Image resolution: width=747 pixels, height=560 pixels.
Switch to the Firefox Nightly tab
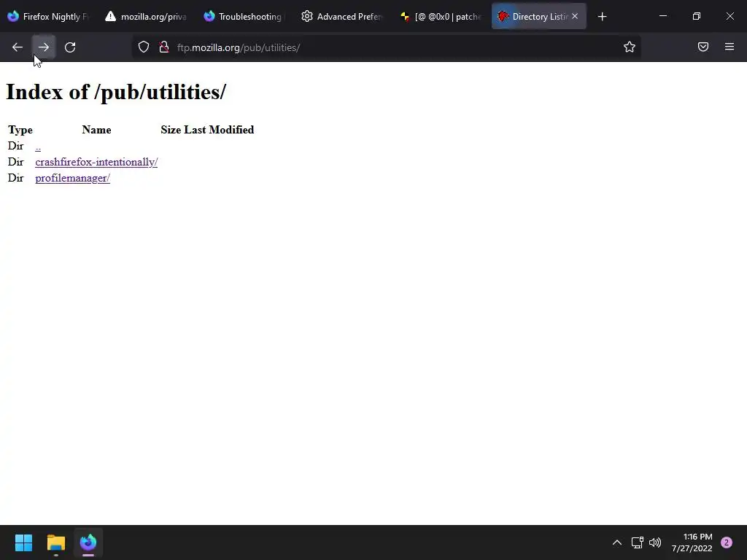pyautogui.click(x=49, y=17)
